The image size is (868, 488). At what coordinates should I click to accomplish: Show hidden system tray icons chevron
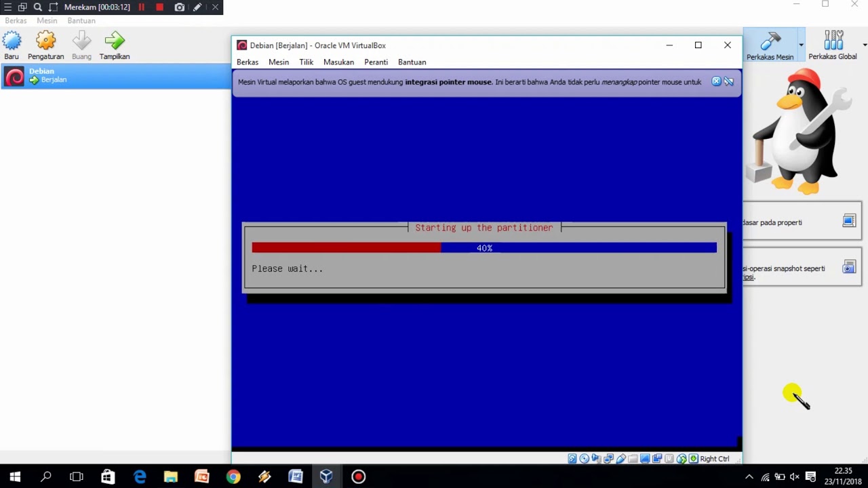click(749, 477)
